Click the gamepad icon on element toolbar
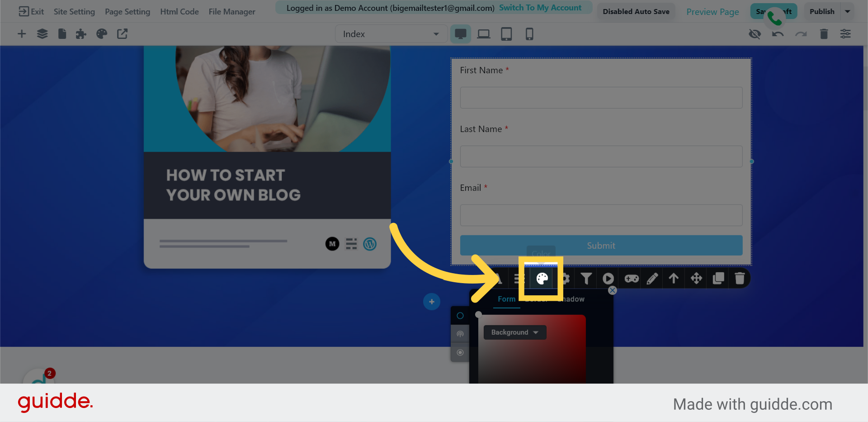The image size is (868, 422). 631,278
